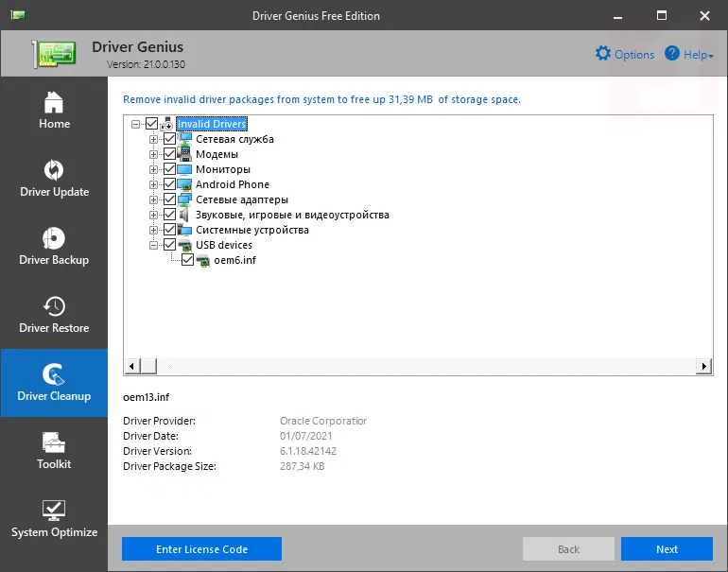Screen dimensions: 728x572
Task: Maximize the Driver Genius window
Action: [x=662, y=16]
